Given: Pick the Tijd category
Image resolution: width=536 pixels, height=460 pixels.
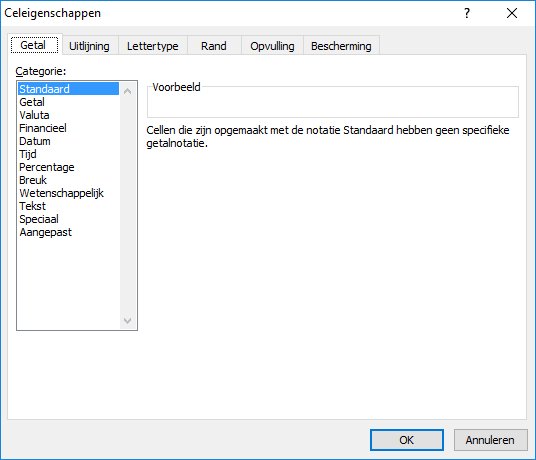Looking at the screenshot, I should pyautogui.click(x=28, y=154).
